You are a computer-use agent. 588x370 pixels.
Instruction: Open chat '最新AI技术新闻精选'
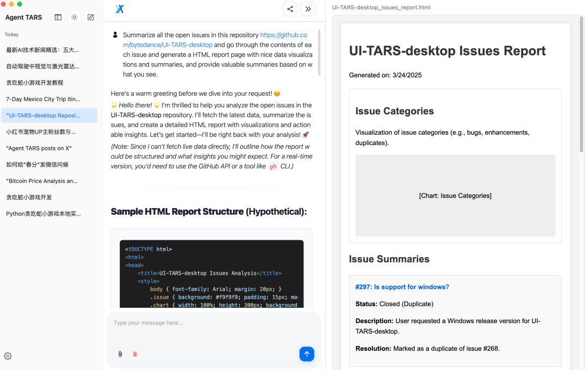click(49, 50)
